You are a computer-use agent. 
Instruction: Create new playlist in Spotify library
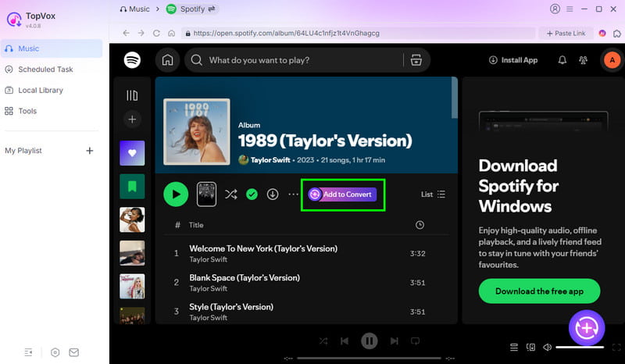tap(132, 120)
